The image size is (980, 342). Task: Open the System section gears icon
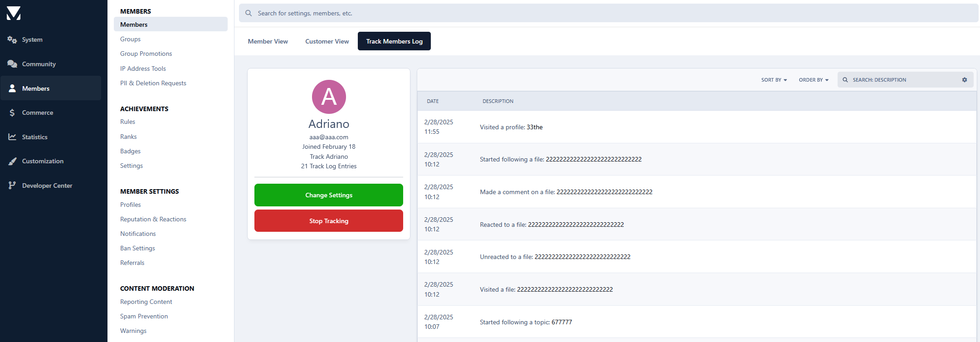tap(12, 40)
